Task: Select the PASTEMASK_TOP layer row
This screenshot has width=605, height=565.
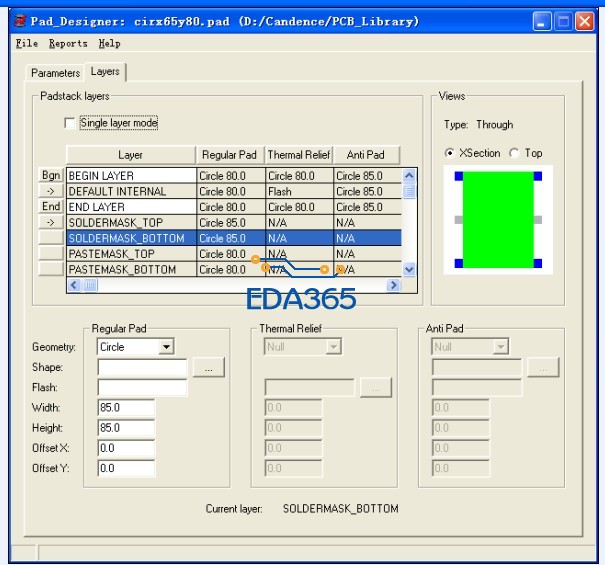Action: point(234,254)
